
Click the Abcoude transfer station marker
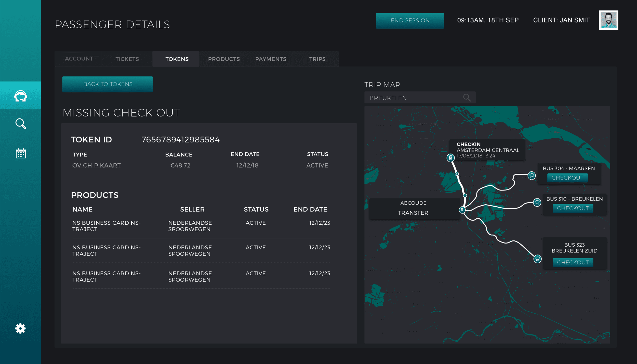point(462,210)
